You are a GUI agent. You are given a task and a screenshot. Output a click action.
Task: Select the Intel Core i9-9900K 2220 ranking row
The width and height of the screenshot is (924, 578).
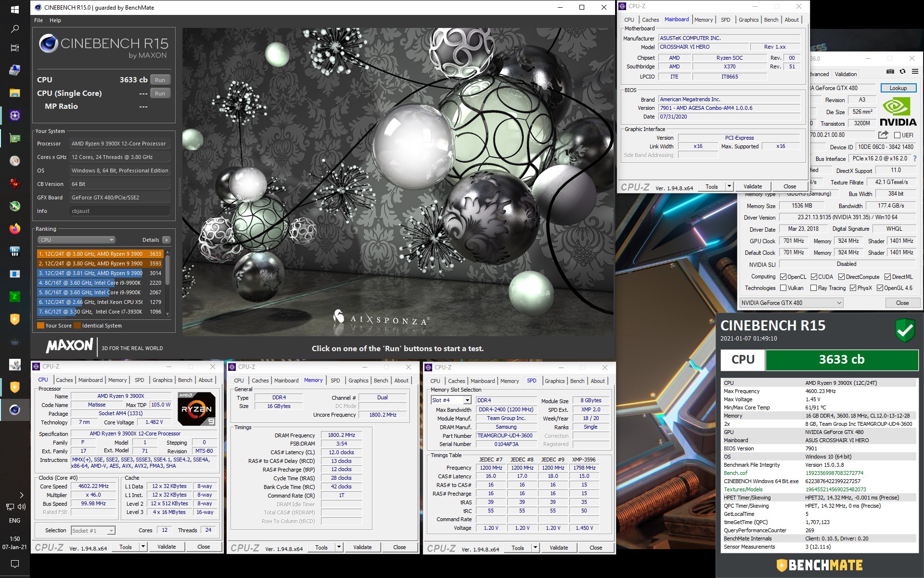[x=100, y=283]
